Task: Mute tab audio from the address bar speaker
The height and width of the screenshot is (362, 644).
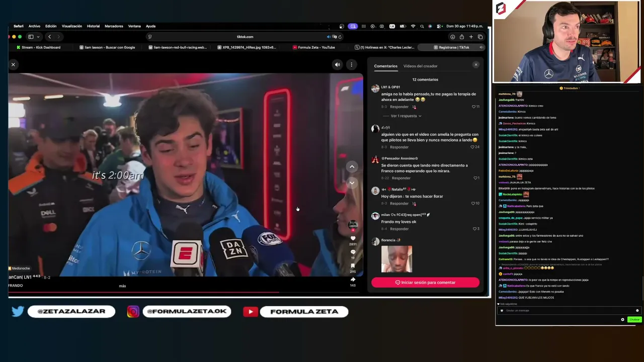Action: point(329,37)
